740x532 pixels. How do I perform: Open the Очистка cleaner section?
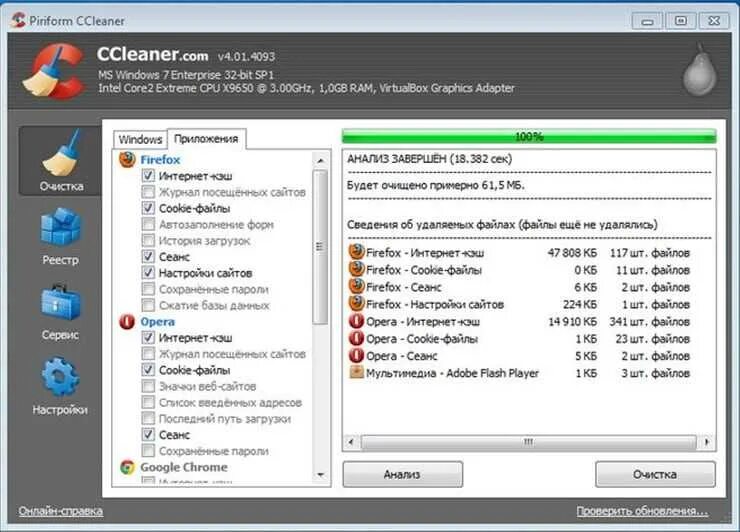click(61, 161)
